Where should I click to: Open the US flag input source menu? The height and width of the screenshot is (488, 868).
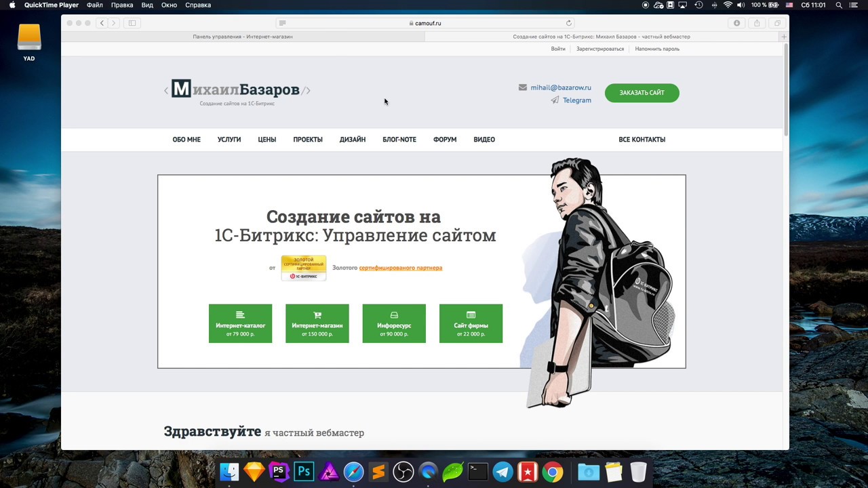789,5
